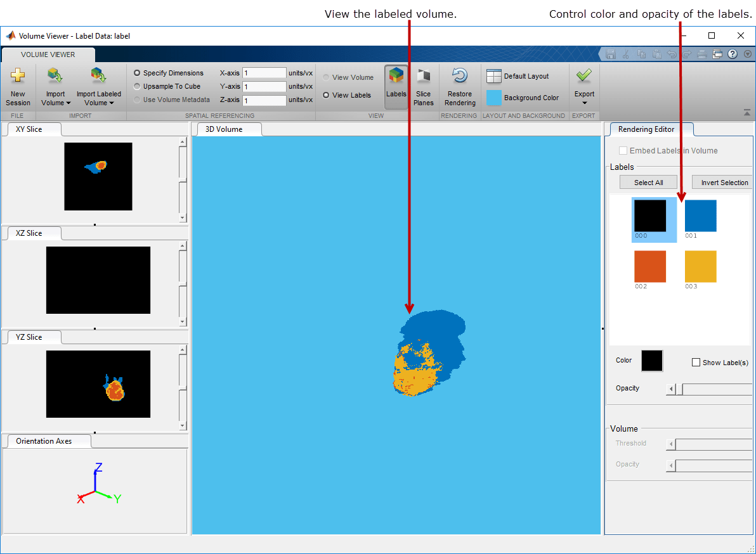
Task: Click the undo icon in quick toolbar
Action: point(672,54)
